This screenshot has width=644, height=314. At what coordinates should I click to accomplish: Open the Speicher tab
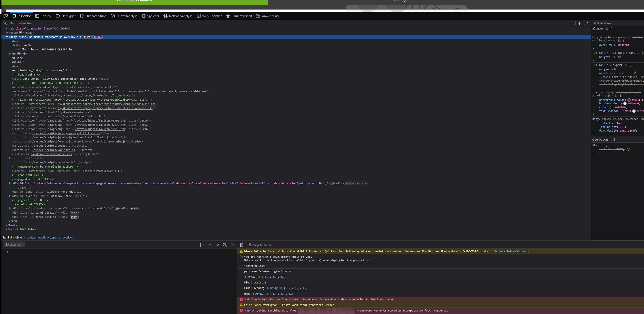pyautogui.click(x=150, y=16)
